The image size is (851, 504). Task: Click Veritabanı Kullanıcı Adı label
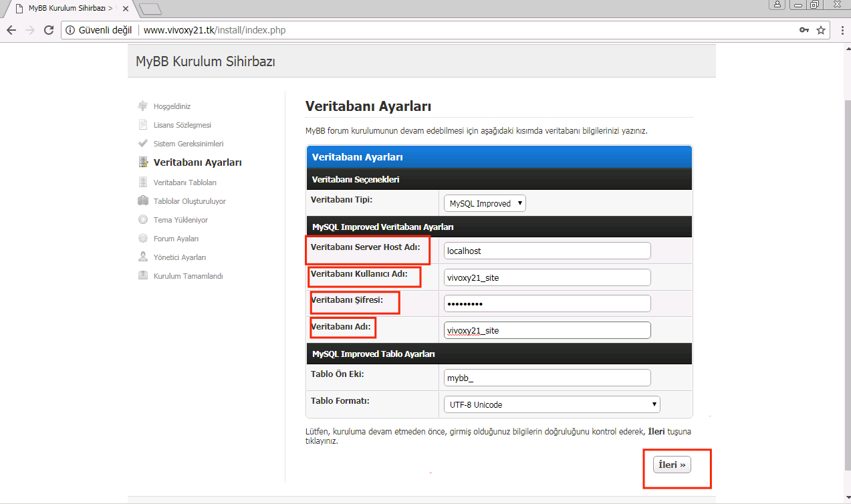(x=359, y=273)
